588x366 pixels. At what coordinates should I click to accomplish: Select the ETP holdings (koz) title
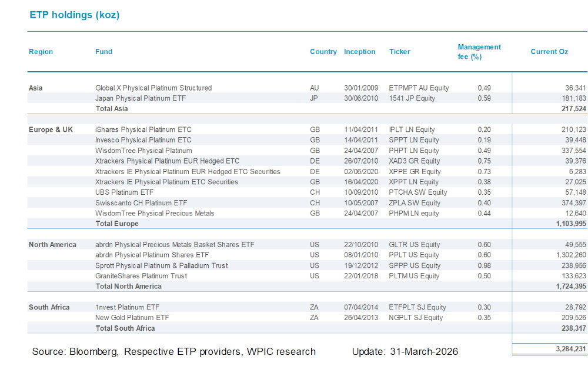[x=74, y=15]
